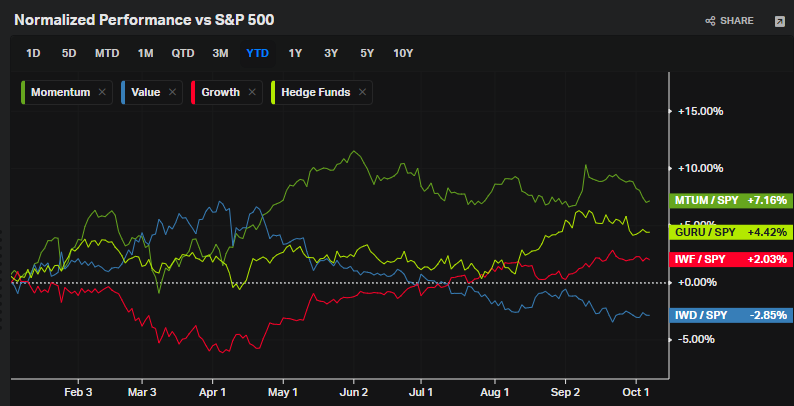
Task: Open chart in expanded view icon
Action: coord(779,21)
